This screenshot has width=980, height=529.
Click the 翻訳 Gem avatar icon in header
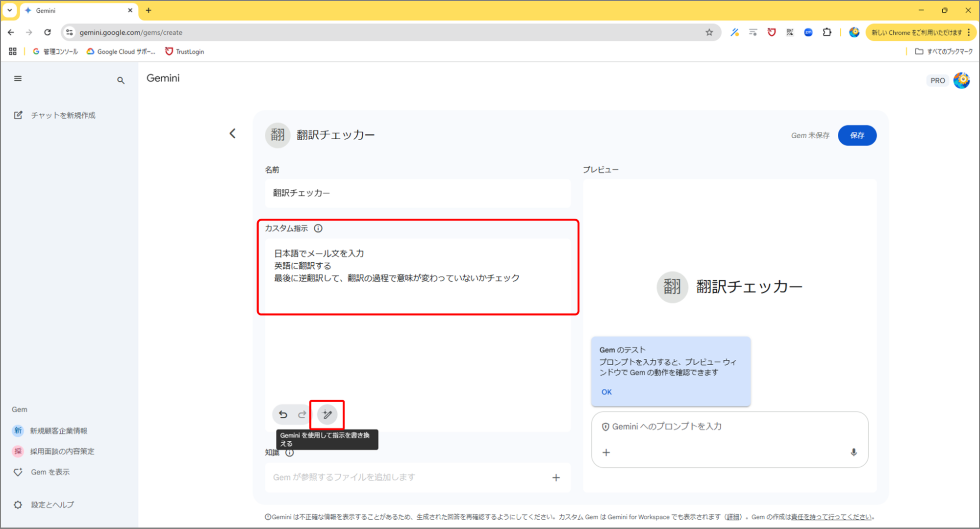coord(277,135)
